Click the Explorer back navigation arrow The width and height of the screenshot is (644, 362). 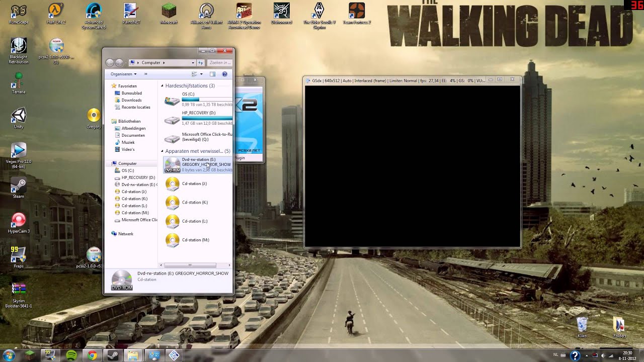pyautogui.click(x=110, y=63)
